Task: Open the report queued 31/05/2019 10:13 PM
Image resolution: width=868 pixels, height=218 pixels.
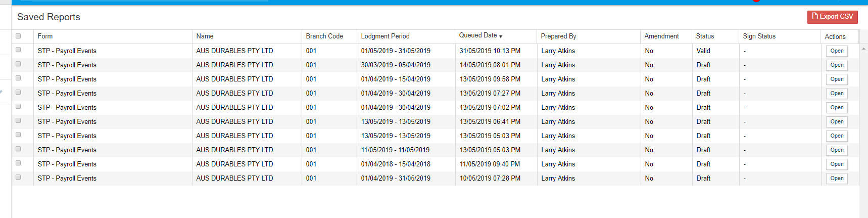Action: click(x=837, y=51)
